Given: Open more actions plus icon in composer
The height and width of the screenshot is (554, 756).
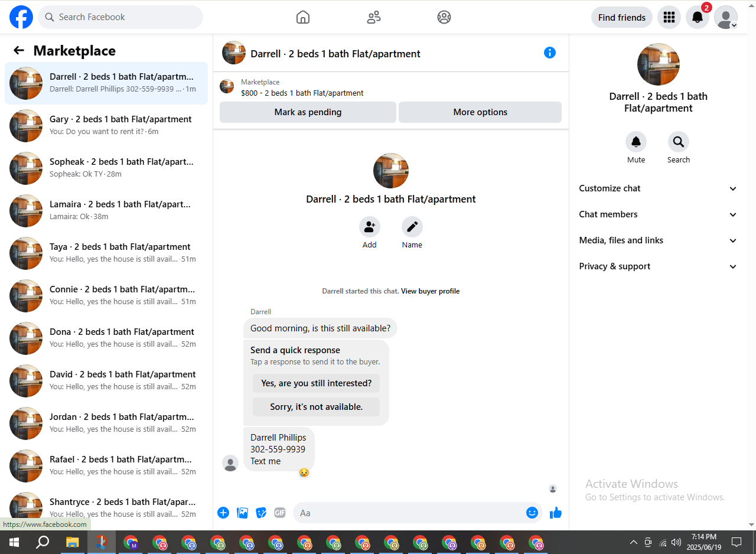Looking at the screenshot, I should point(223,513).
